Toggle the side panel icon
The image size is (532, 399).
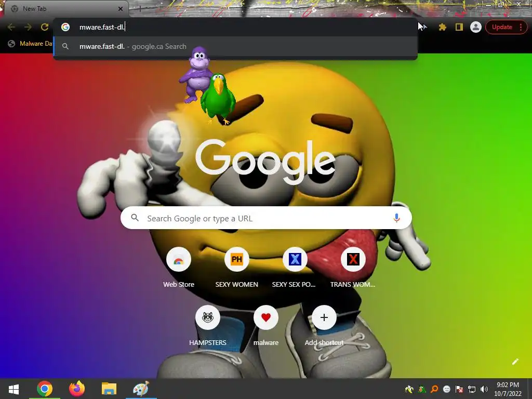[x=459, y=27]
